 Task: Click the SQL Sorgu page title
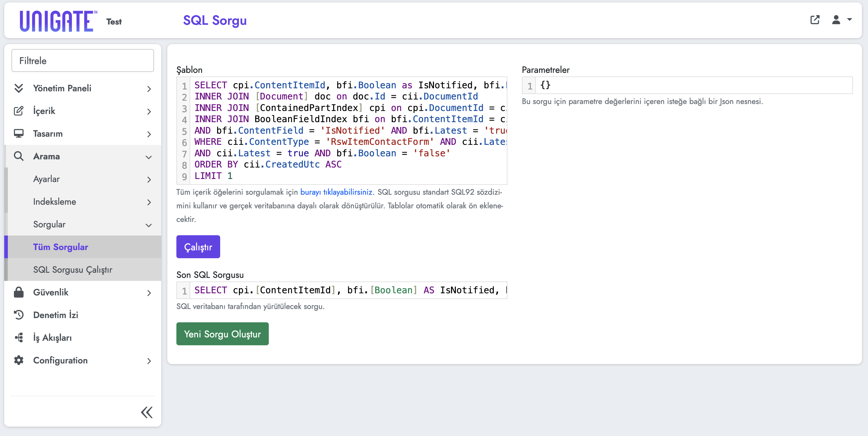click(215, 20)
